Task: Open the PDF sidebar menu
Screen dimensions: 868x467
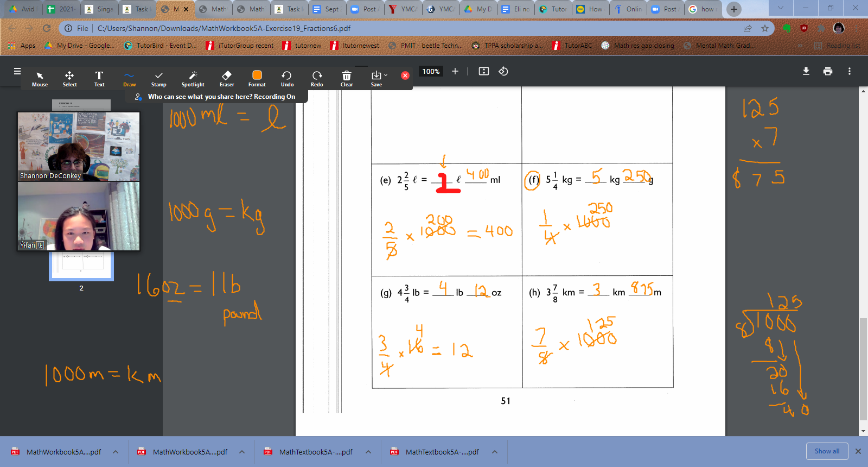Action: [x=17, y=71]
